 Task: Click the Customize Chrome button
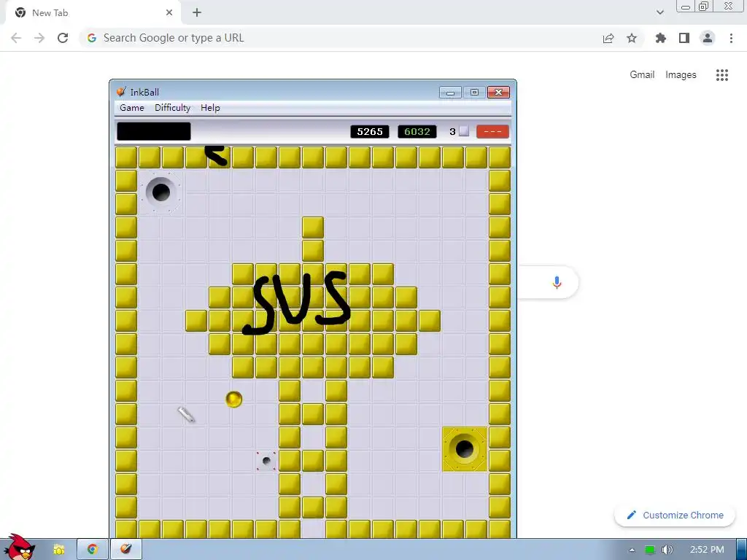coord(675,516)
